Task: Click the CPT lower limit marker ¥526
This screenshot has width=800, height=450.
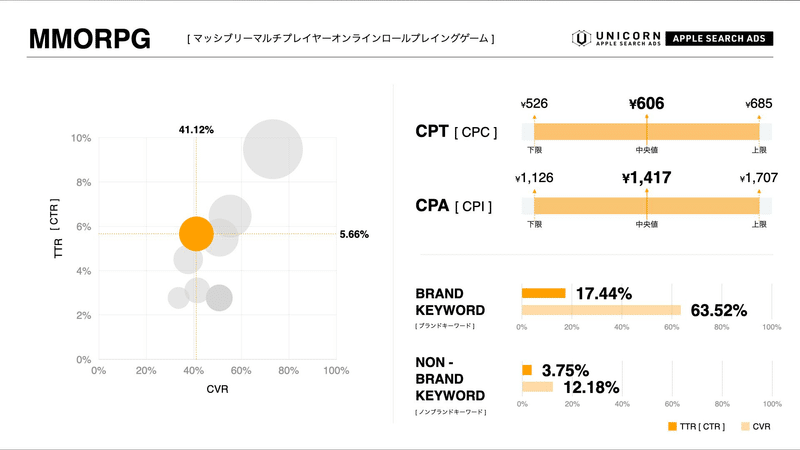Action: (534, 104)
